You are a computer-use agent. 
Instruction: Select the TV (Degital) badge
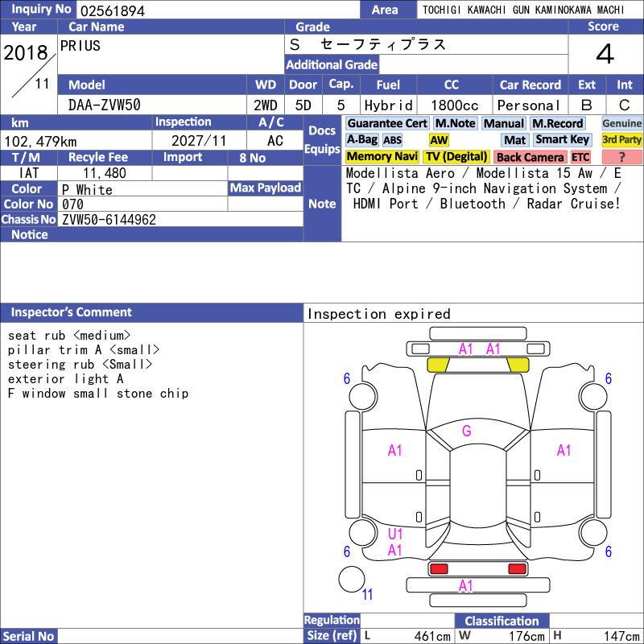tap(456, 156)
